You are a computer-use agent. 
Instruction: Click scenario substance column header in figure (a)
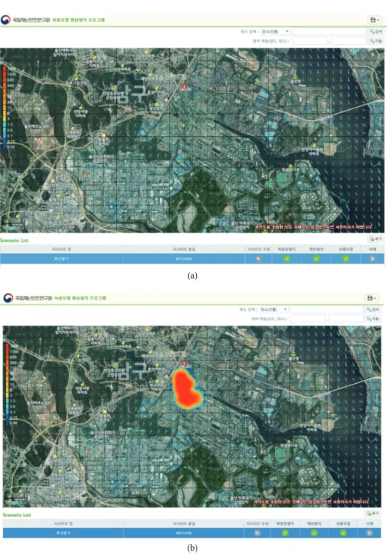(184, 249)
